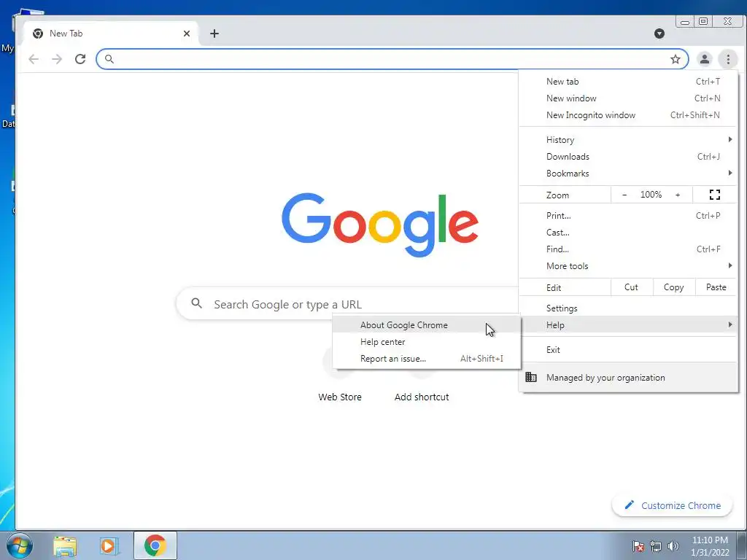Choose Exit from the menu
This screenshot has width=747, height=560.
[x=628, y=349]
